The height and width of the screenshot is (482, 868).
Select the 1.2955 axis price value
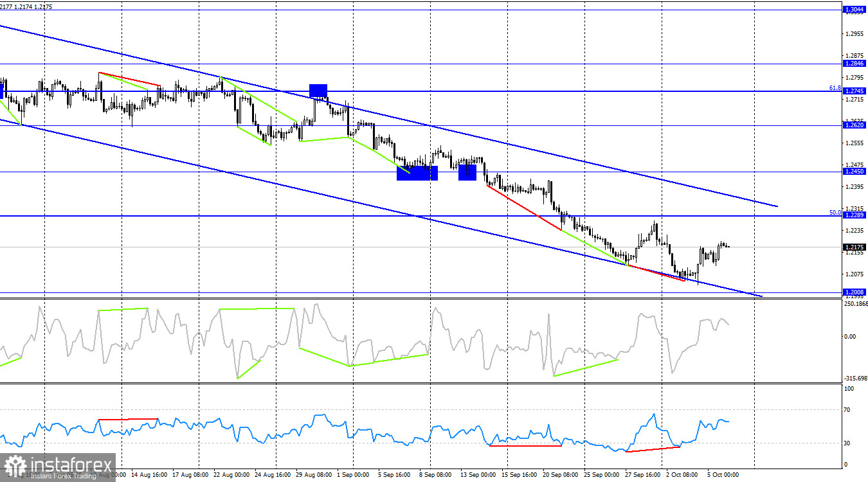click(x=855, y=33)
